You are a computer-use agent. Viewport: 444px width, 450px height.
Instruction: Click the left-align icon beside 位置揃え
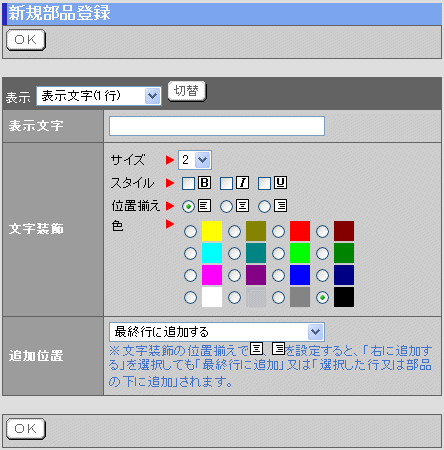pos(204,206)
